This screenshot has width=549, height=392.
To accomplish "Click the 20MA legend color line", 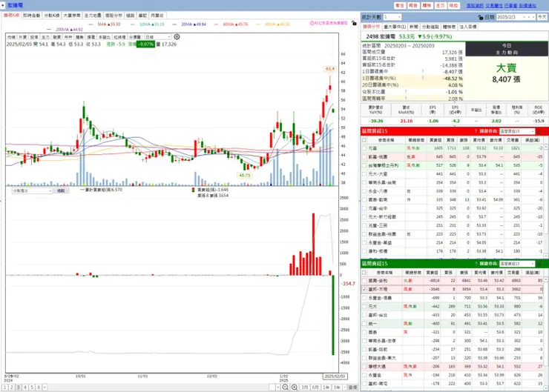I will (x=174, y=24).
